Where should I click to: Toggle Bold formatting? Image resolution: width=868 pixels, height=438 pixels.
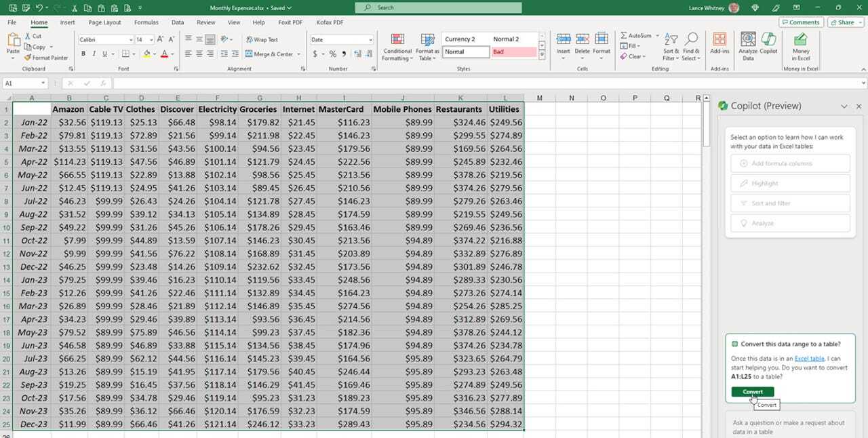pos(83,54)
